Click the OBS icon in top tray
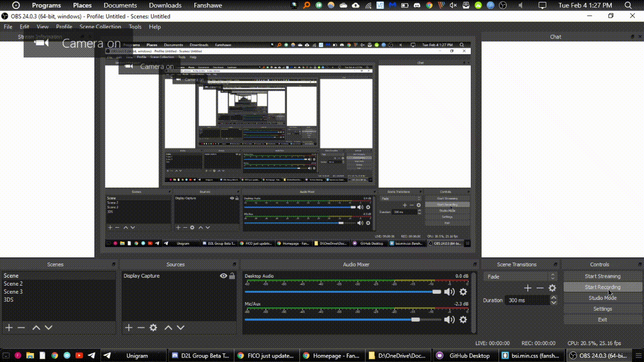 click(x=503, y=5)
